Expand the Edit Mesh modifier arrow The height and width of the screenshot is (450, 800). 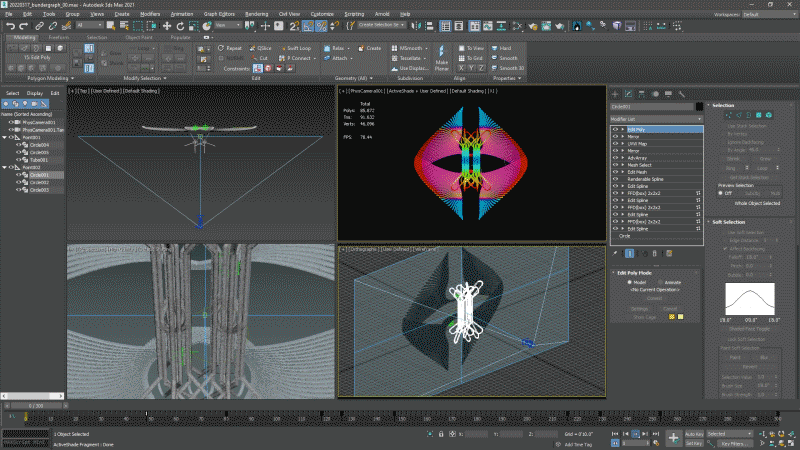tap(622, 172)
